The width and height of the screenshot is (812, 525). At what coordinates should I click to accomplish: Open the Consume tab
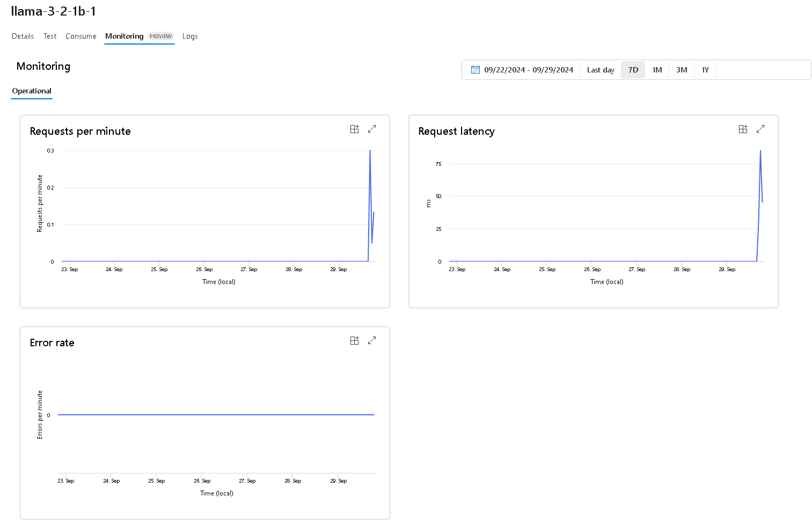(x=81, y=36)
